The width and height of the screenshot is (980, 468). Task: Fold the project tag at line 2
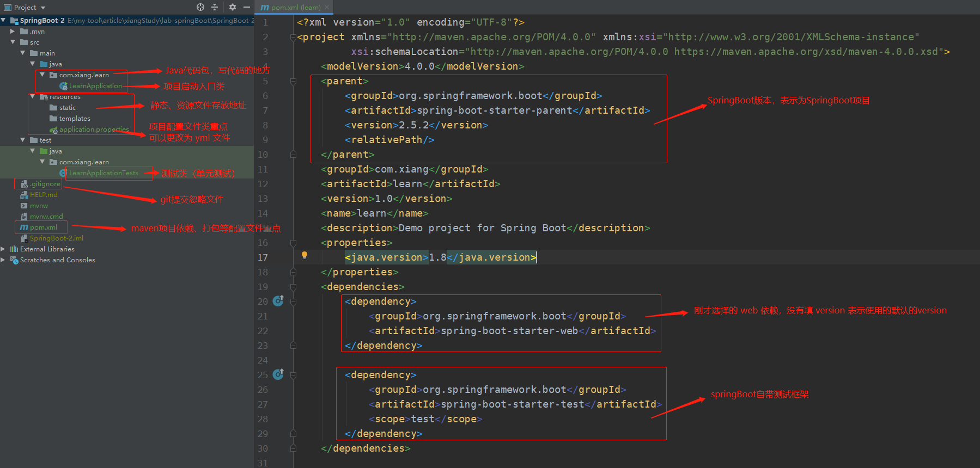point(293,37)
